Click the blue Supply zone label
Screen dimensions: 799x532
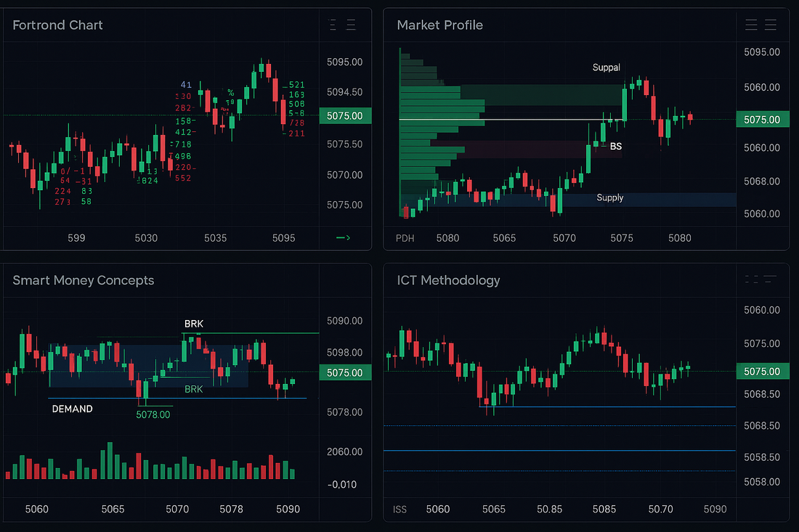click(x=609, y=197)
